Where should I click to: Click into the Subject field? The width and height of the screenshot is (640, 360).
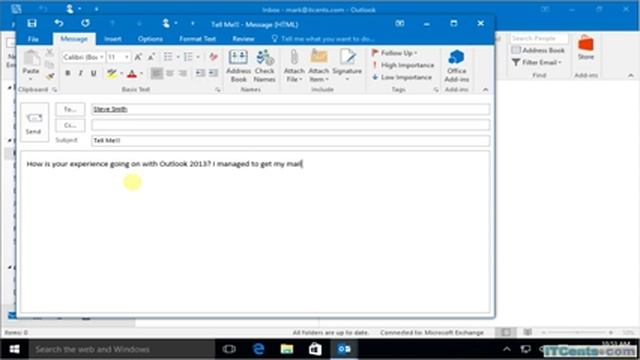pos(291,141)
